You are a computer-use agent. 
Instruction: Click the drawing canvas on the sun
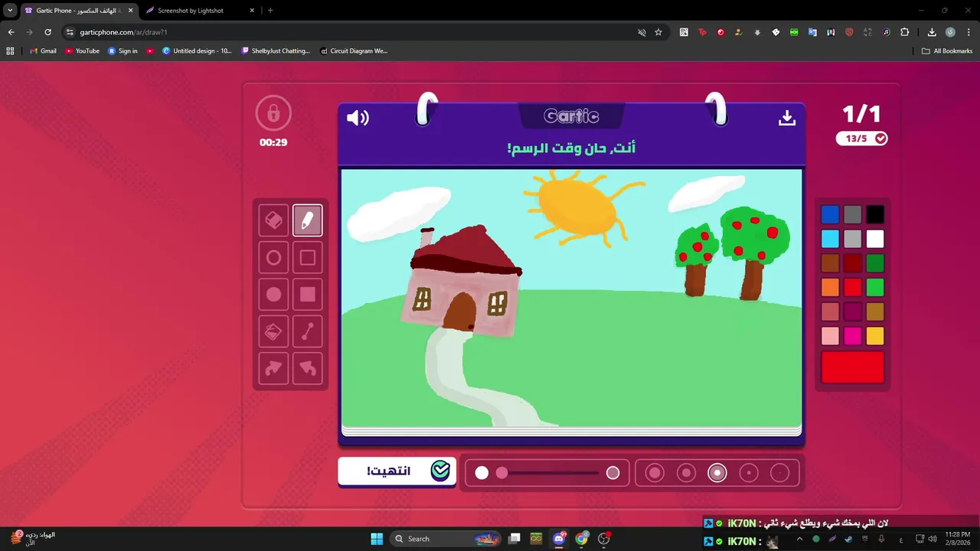coord(577,206)
